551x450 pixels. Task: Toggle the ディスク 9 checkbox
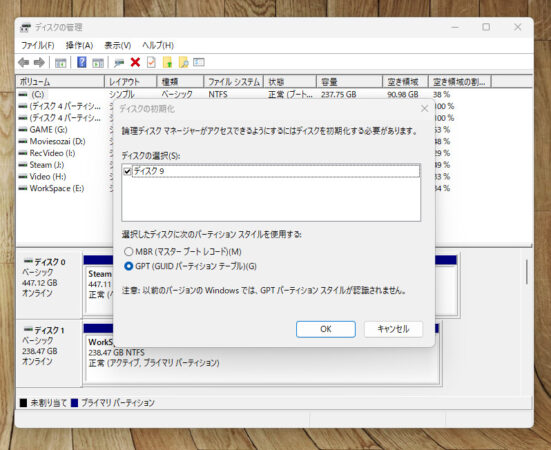(x=128, y=171)
